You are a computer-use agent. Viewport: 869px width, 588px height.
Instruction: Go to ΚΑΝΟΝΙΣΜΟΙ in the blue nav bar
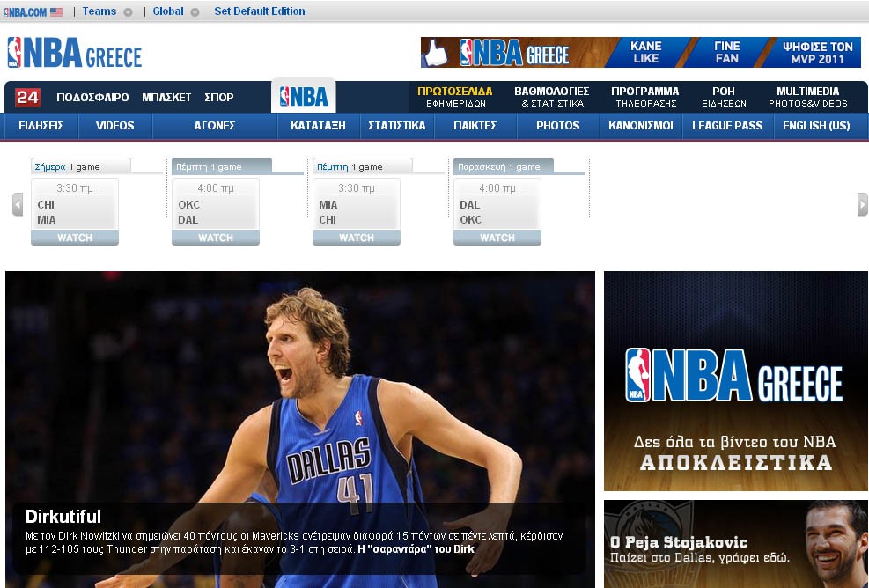(x=641, y=126)
